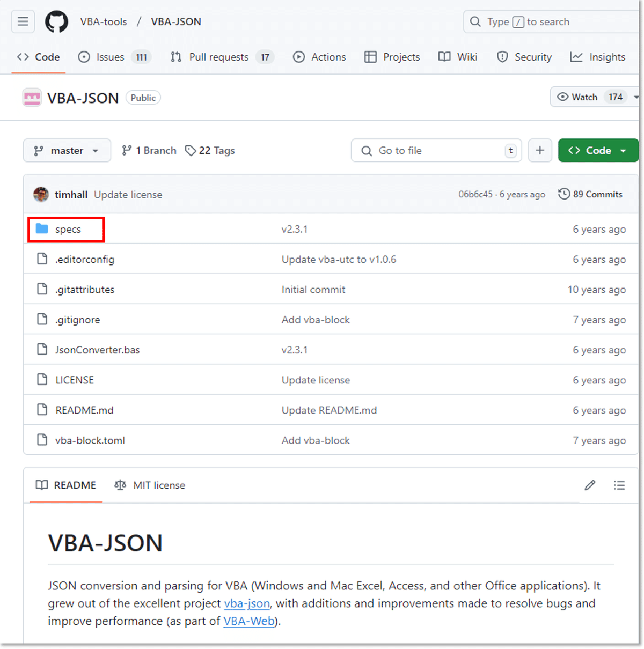View the 1 Branch link

click(149, 151)
